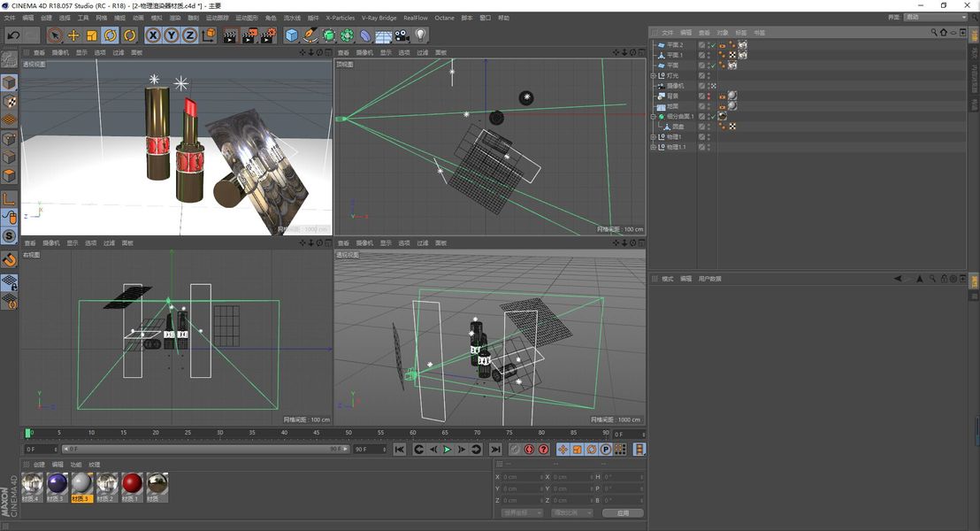The width and height of the screenshot is (980, 531).
Task: Open timeline filmstrip layout icon
Action: point(639,449)
